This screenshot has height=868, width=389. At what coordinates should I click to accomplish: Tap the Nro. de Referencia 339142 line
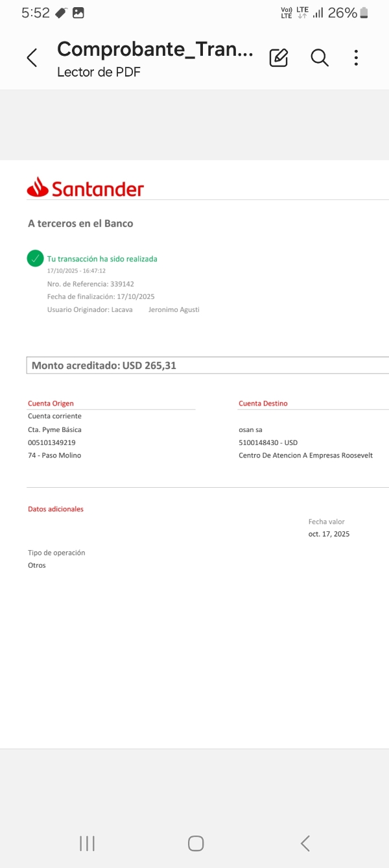coord(90,284)
